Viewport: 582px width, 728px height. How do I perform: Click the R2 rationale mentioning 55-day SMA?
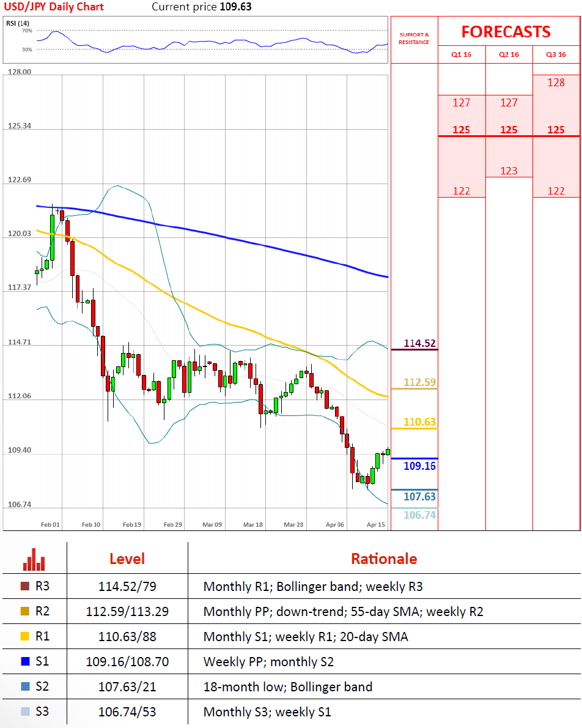[x=344, y=612]
